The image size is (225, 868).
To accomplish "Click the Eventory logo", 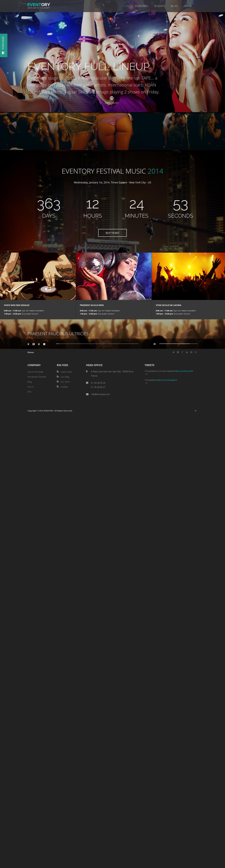I will pos(39,6).
